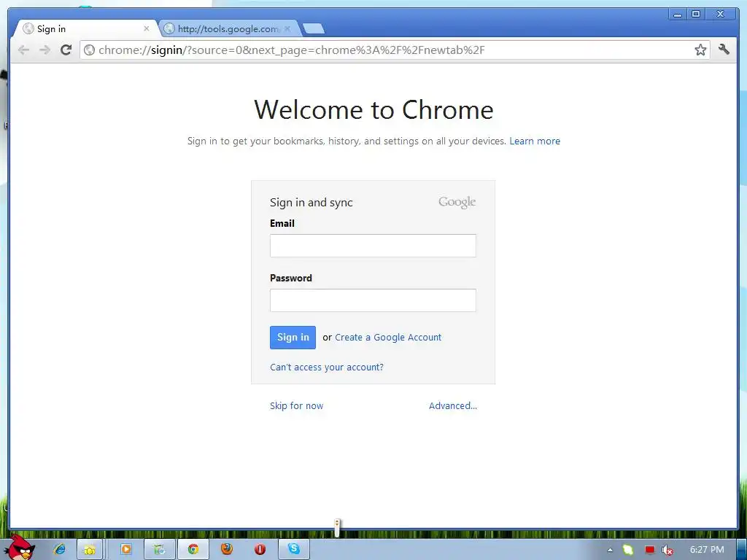
Task: Open the Advanced... link
Action: tap(453, 405)
